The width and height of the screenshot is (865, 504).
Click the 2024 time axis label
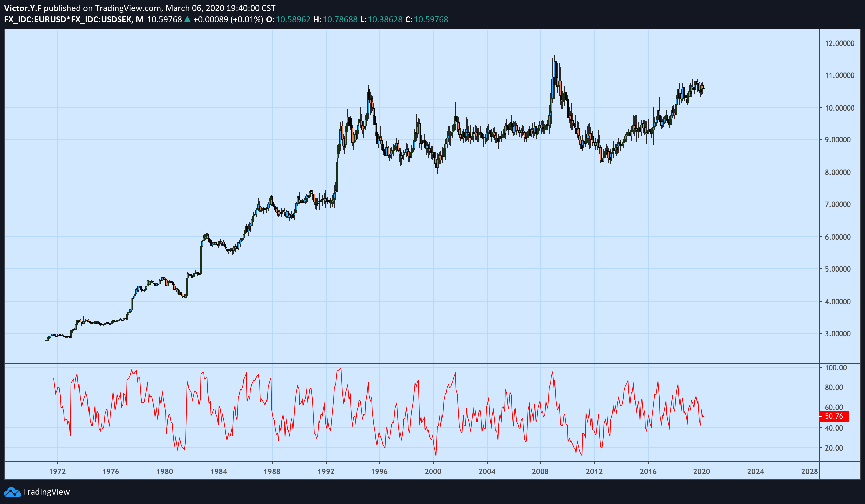[756, 471]
